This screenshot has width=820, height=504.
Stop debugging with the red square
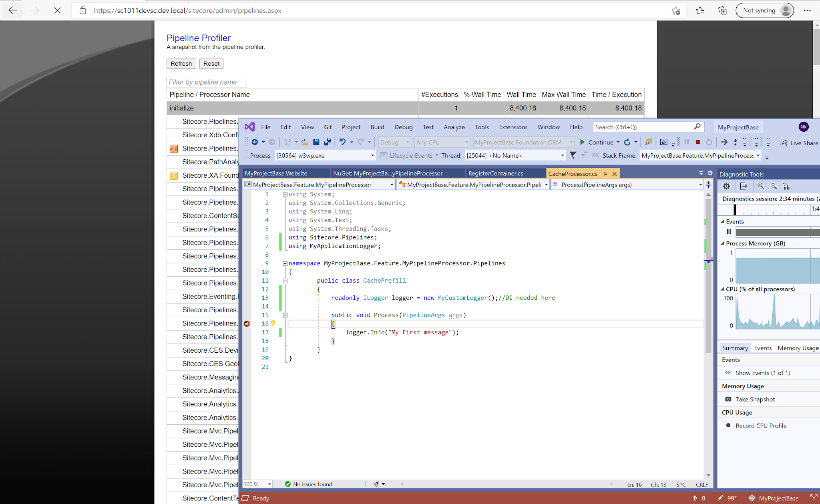click(698, 142)
